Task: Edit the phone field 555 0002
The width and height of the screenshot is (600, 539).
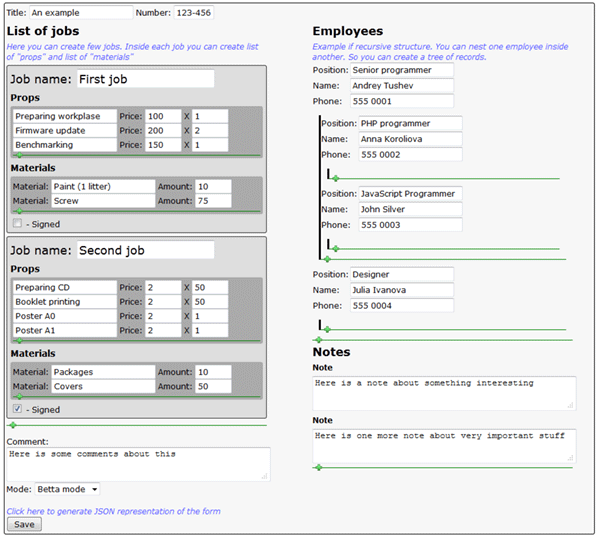Action: coord(410,155)
